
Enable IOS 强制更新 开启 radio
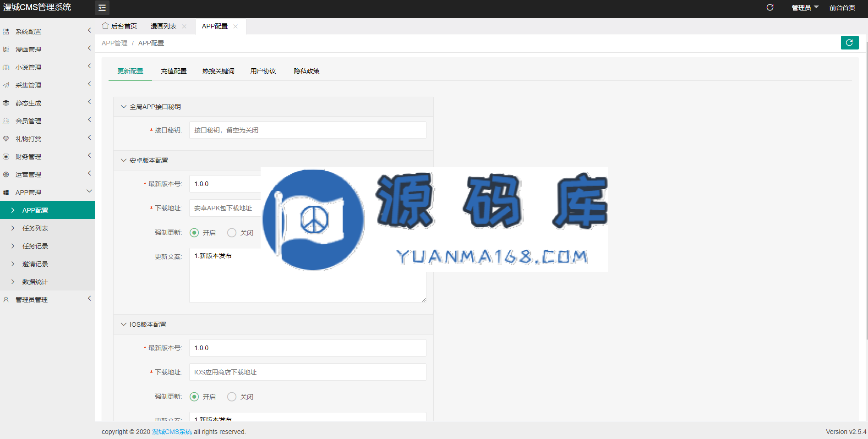pyautogui.click(x=194, y=397)
